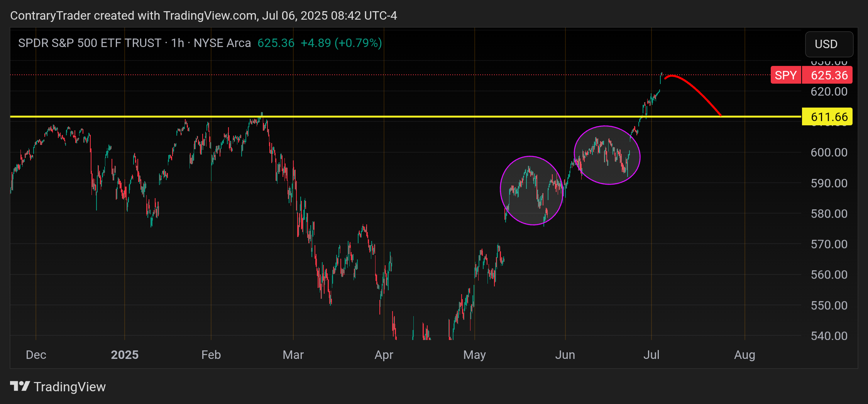Click the 540.00 price scale label
The image size is (868, 404).
829,336
